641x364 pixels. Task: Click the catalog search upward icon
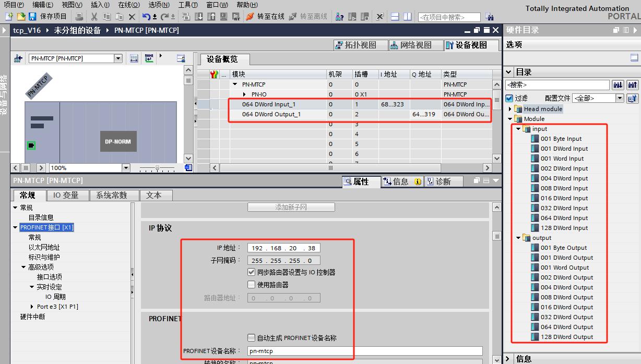(x=633, y=84)
